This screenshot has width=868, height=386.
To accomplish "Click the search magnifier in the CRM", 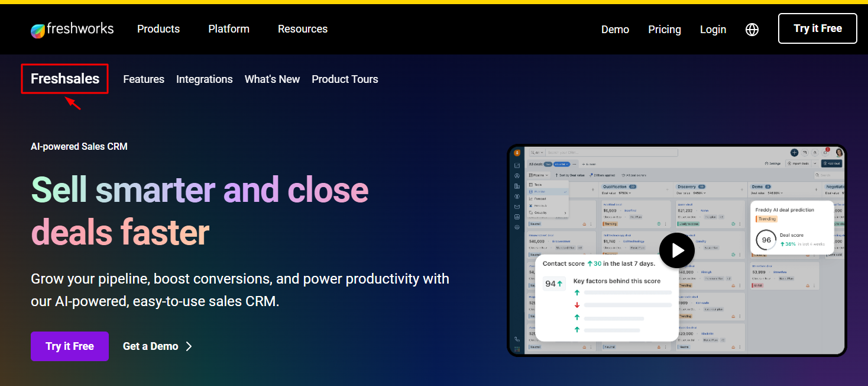I will (533, 152).
